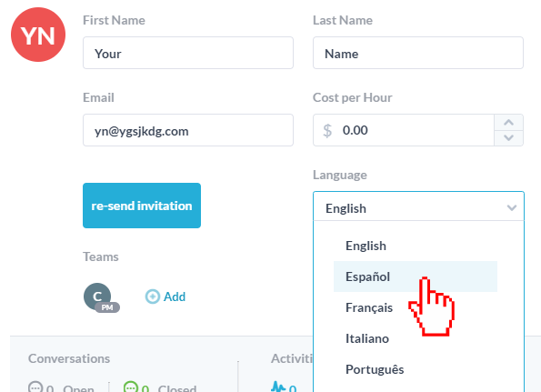Click the blue activities pulse icon
Image resolution: width=541 pixels, height=392 pixels.
pyautogui.click(x=277, y=387)
